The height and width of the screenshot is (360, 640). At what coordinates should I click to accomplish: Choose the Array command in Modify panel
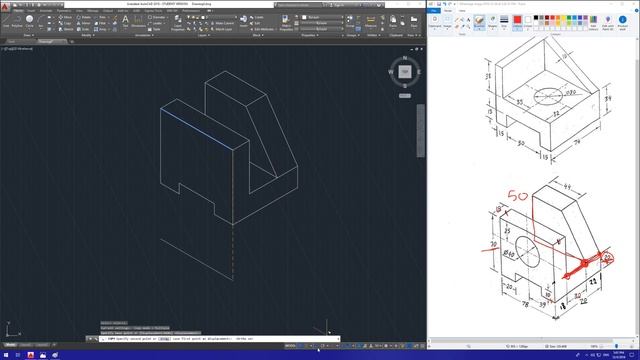point(100,29)
